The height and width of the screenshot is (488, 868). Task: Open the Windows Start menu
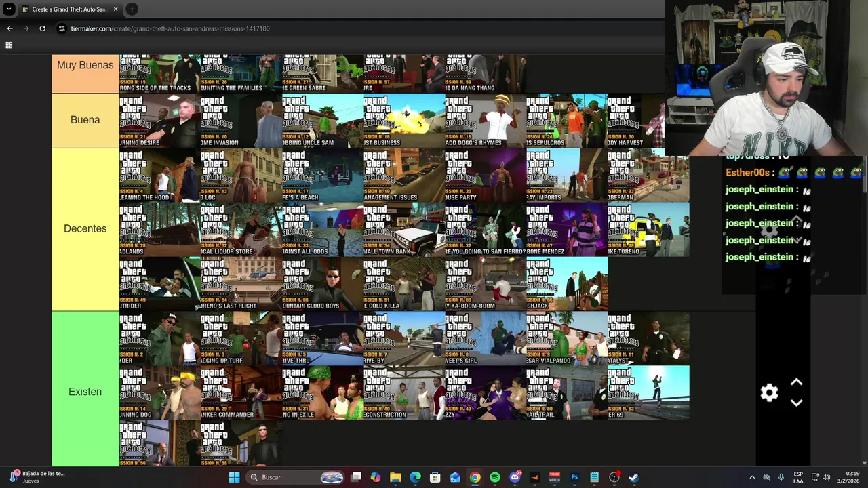click(x=234, y=477)
